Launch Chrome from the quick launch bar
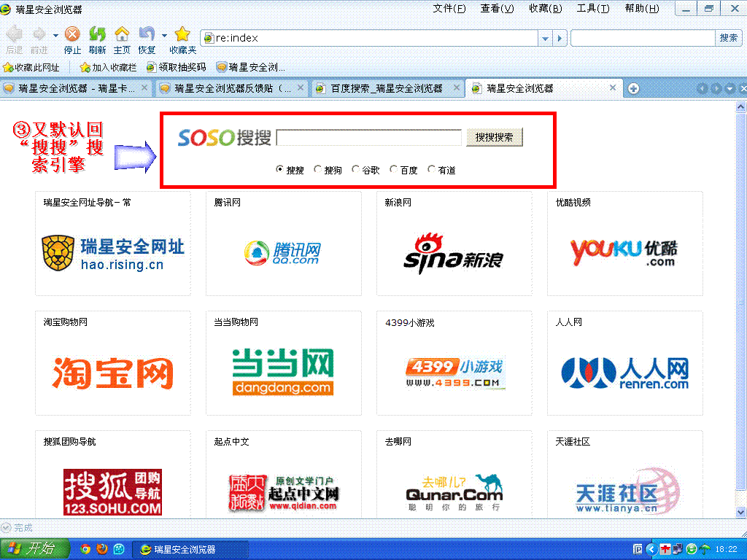 85,549
